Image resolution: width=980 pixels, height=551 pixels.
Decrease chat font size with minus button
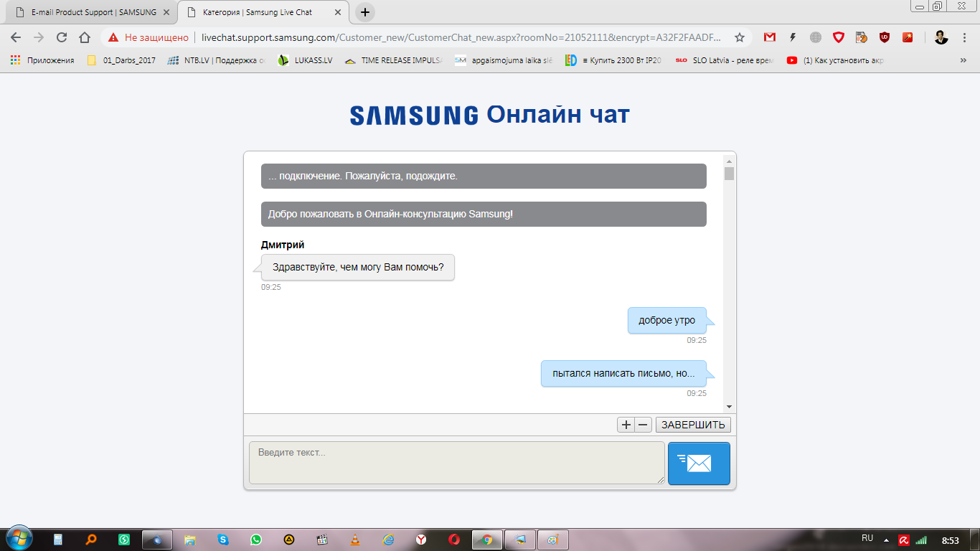pos(643,425)
